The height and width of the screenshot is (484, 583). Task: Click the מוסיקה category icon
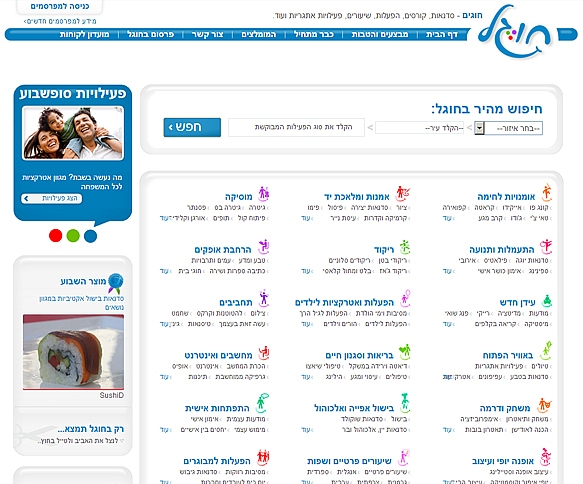point(264,193)
